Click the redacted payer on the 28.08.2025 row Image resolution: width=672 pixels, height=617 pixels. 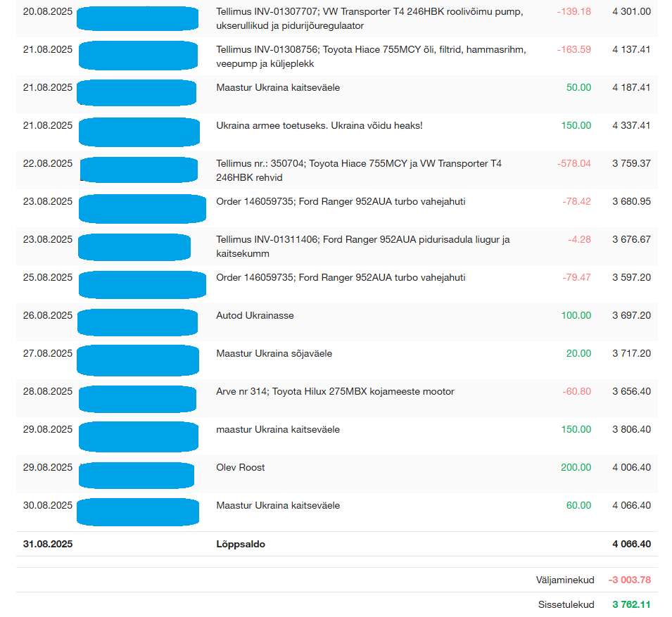coord(137,399)
